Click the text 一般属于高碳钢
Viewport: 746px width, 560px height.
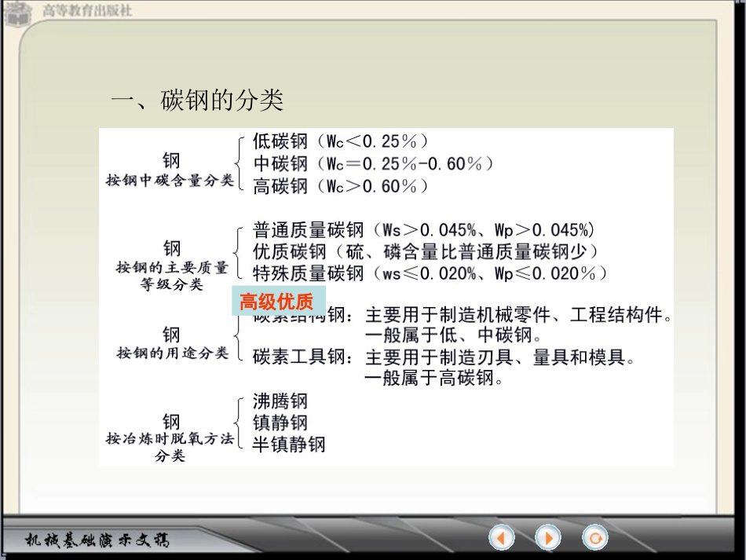click(x=434, y=379)
